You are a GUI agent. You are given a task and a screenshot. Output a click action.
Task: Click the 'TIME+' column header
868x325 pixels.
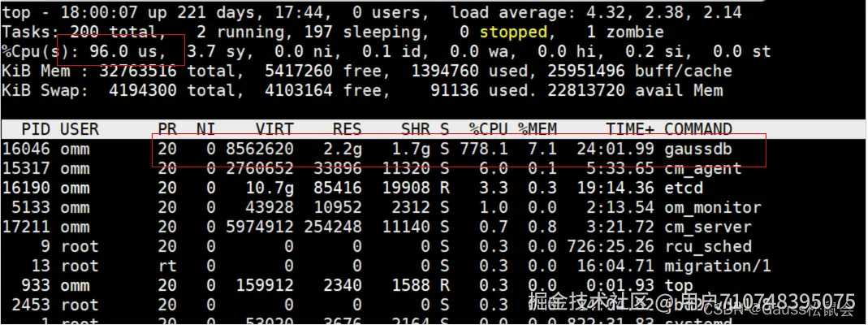(630, 129)
